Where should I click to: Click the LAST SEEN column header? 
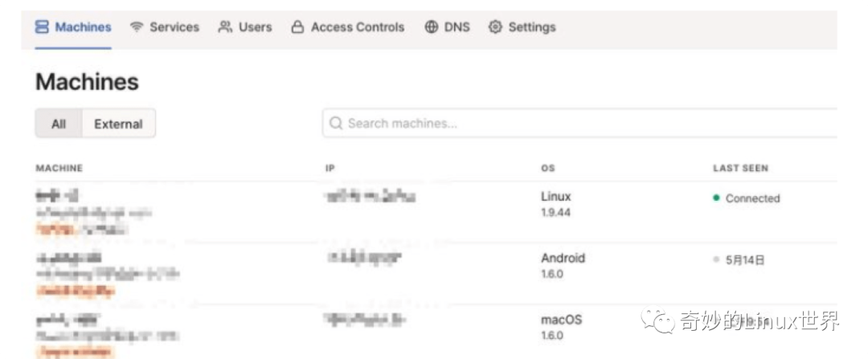(741, 168)
